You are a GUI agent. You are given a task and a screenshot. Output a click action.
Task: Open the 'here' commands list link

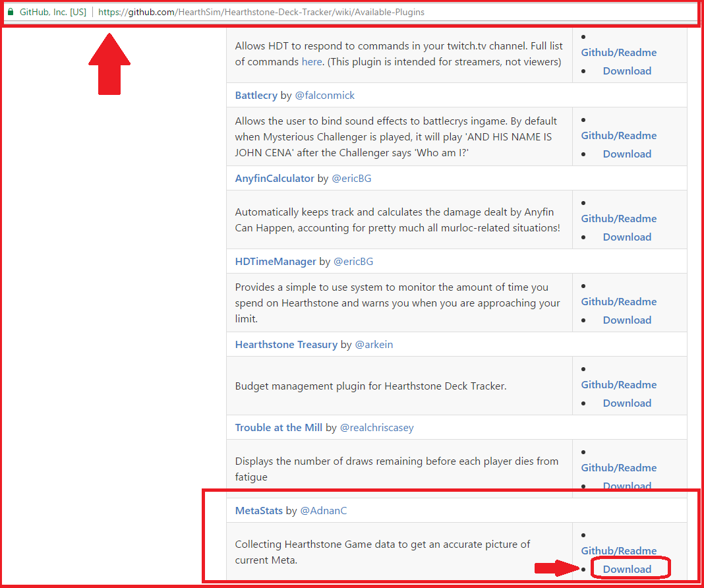pos(312,61)
